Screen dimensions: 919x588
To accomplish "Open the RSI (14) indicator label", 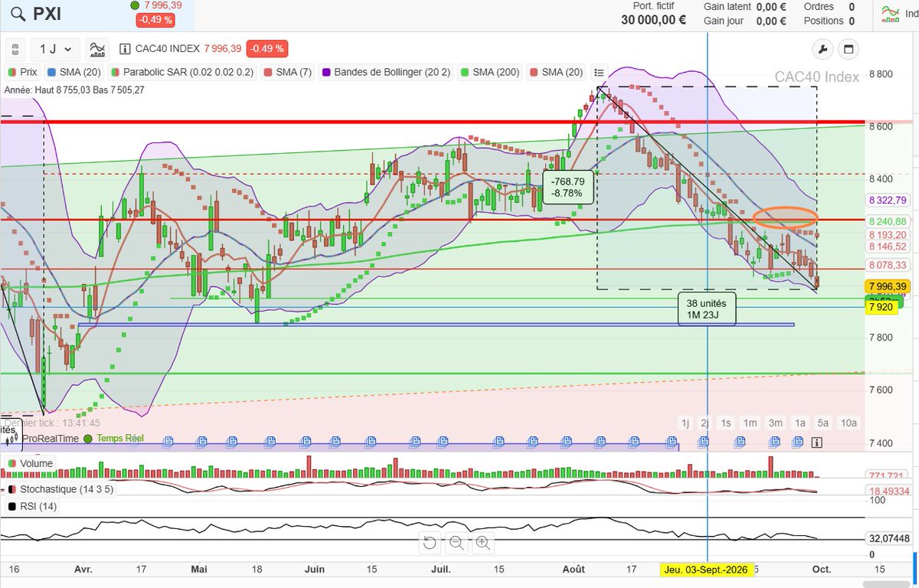I will 31,506.
